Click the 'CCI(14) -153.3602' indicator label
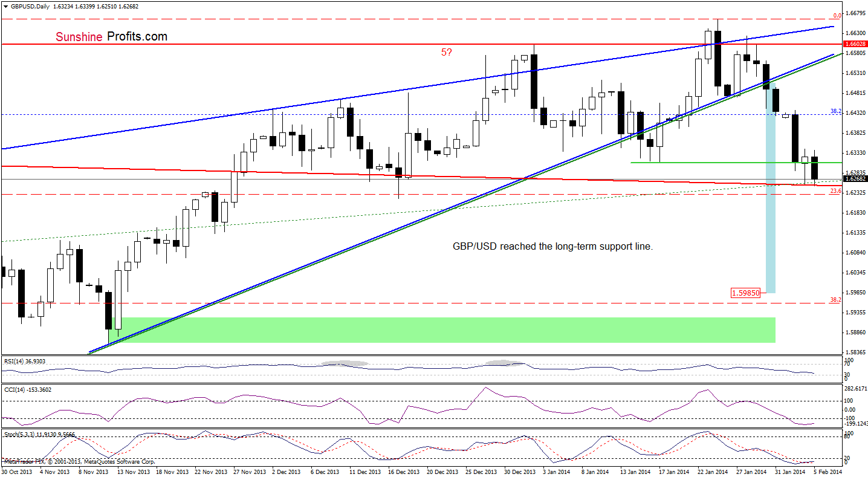The height and width of the screenshot is (477, 868). (x=27, y=389)
